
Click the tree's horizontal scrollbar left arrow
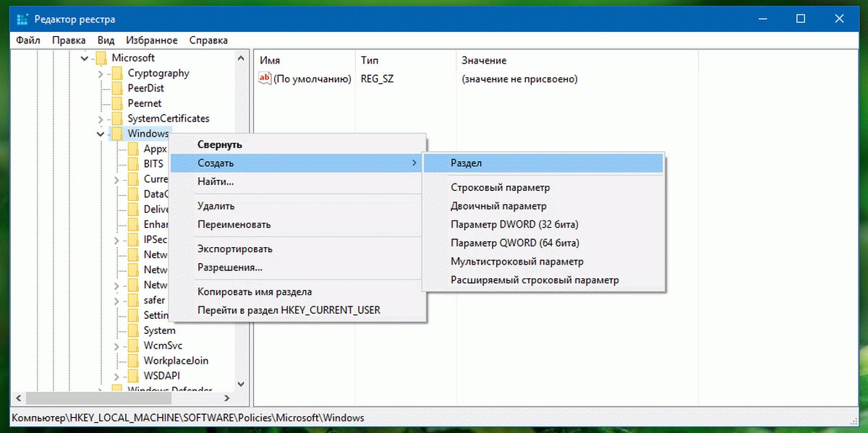point(20,398)
